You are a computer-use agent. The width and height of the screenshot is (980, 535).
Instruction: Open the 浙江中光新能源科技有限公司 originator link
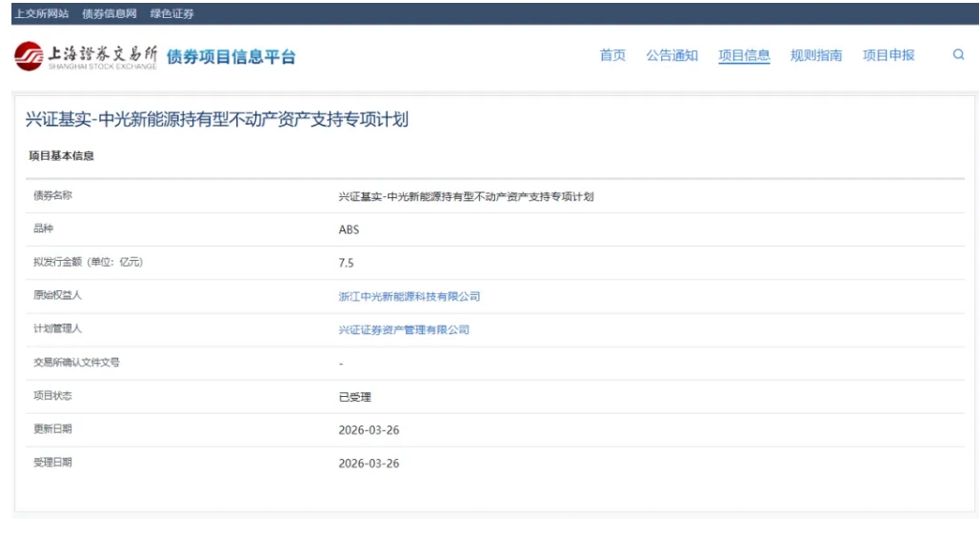point(410,296)
